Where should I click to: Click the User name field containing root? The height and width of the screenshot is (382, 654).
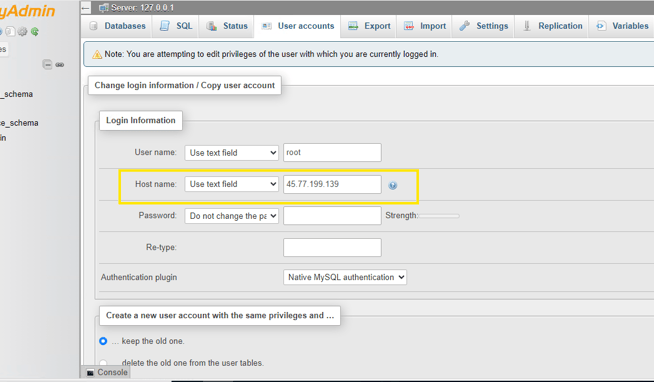[x=332, y=153]
